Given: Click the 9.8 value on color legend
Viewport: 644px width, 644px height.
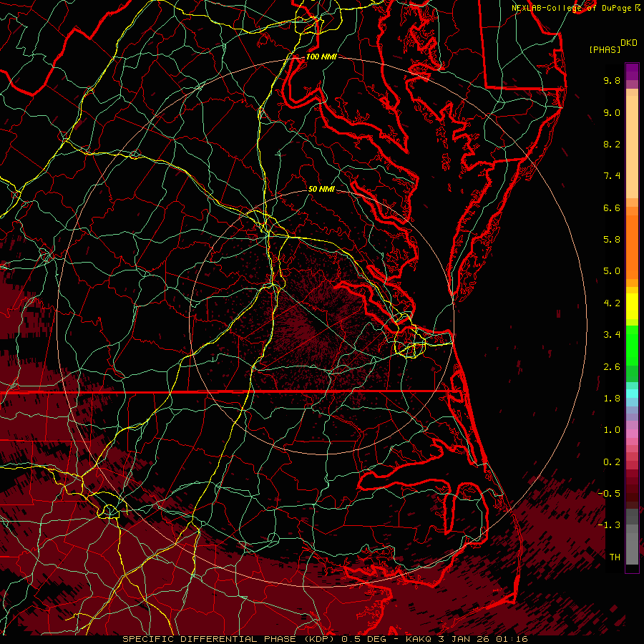Looking at the screenshot, I should point(612,80).
